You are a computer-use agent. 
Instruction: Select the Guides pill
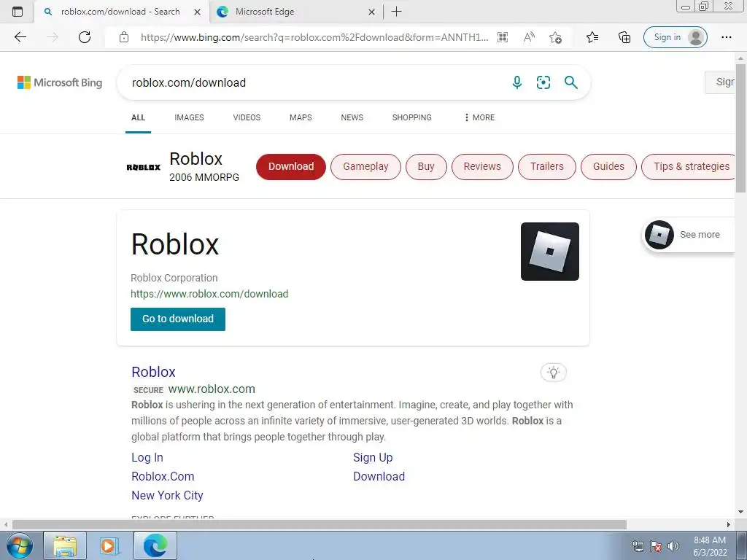click(608, 167)
